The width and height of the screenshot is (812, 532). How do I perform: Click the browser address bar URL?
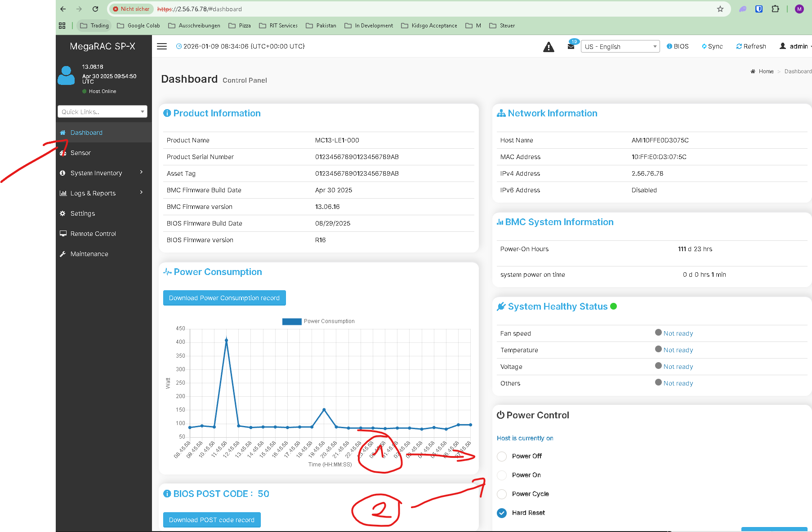[200, 9]
